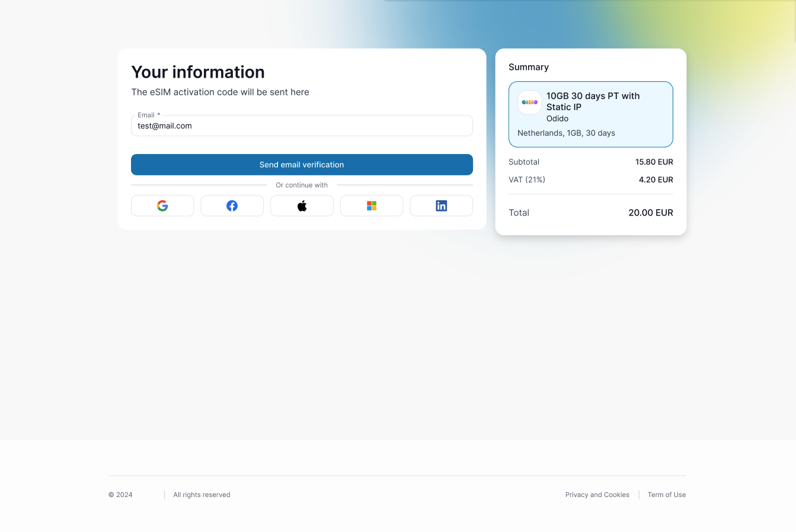Click Send email verification button
796x532 pixels.
pos(302,165)
